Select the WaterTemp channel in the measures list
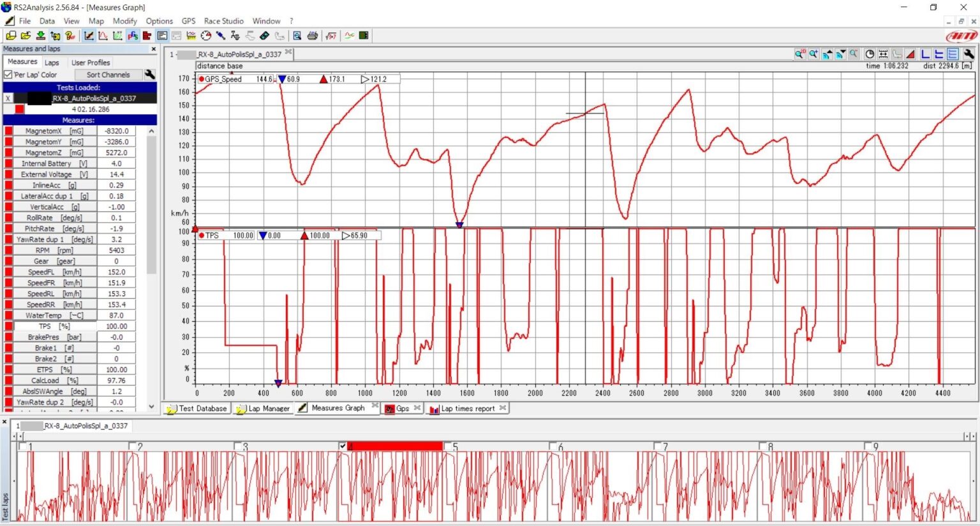The width and height of the screenshot is (980, 526). (44, 315)
